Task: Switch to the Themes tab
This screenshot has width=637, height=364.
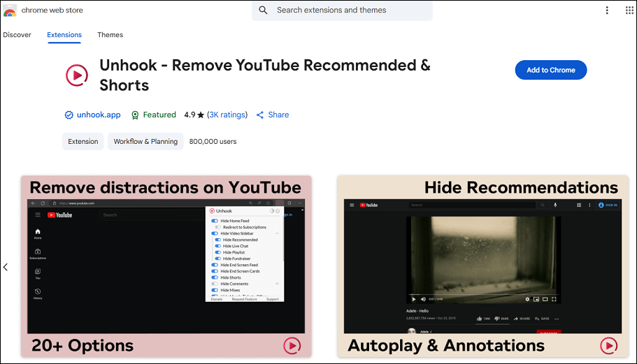Action: coord(110,35)
